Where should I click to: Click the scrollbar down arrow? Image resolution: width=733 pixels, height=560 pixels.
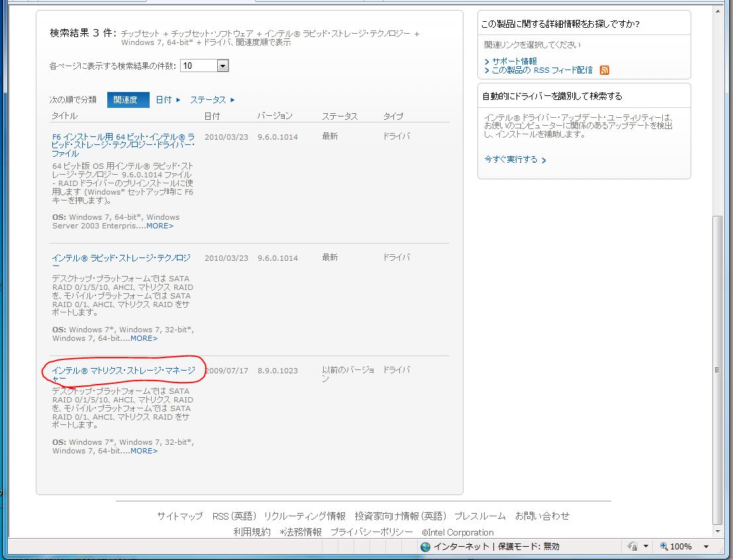[x=718, y=532]
